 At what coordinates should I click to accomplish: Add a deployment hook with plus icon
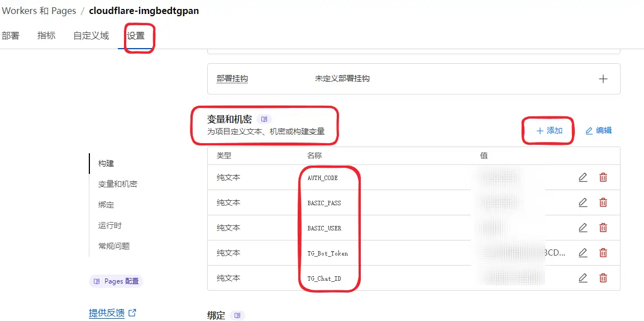pyautogui.click(x=603, y=79)
